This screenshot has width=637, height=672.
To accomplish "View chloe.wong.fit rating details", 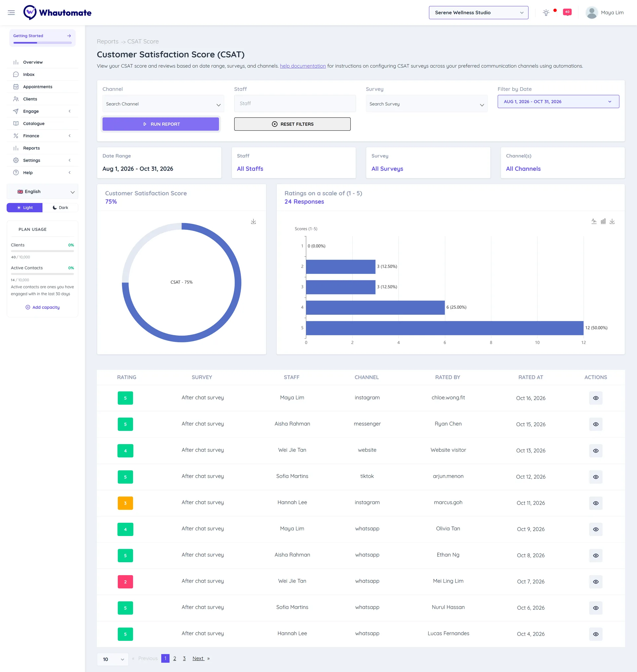I will pos(596,398).
